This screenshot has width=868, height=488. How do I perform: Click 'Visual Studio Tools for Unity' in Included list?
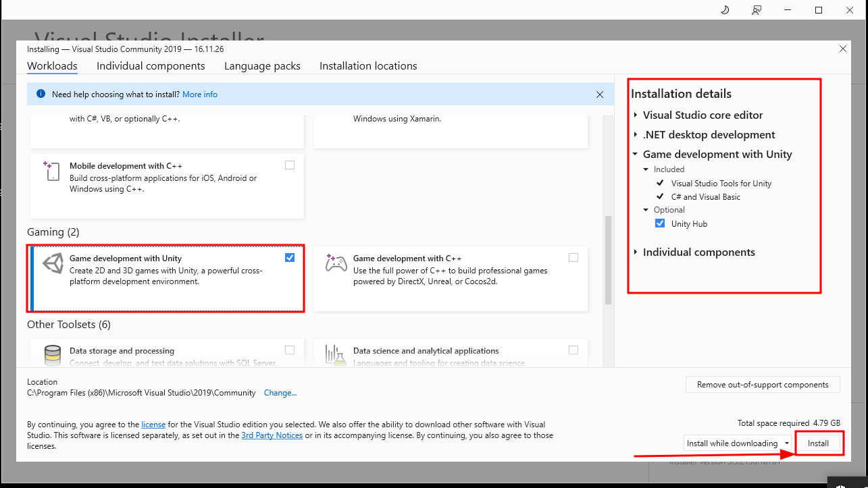coord(721,184)
